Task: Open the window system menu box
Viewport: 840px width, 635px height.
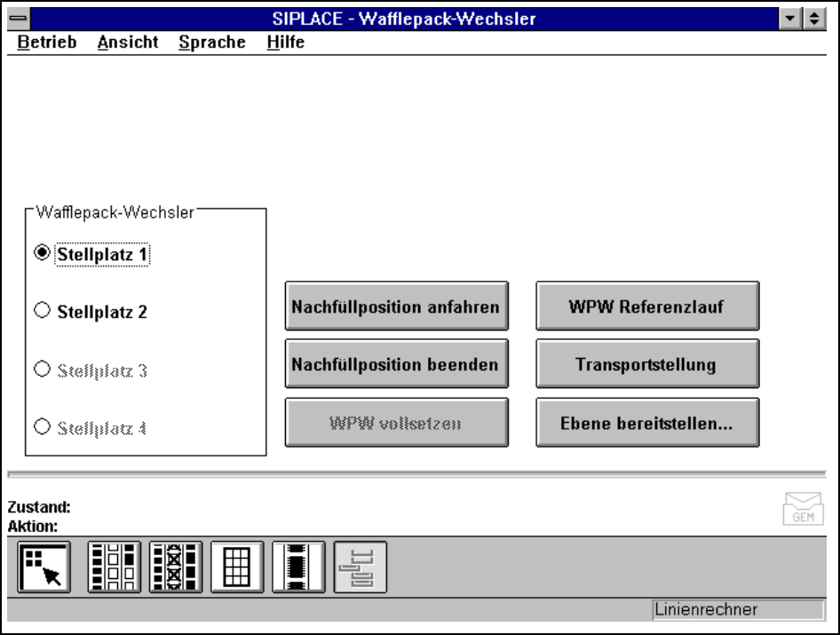Action: [19, 19]
